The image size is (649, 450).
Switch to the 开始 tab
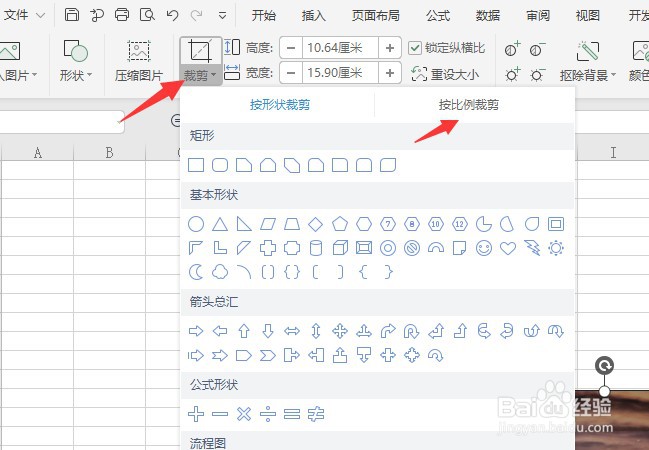[x=263, y=16]
